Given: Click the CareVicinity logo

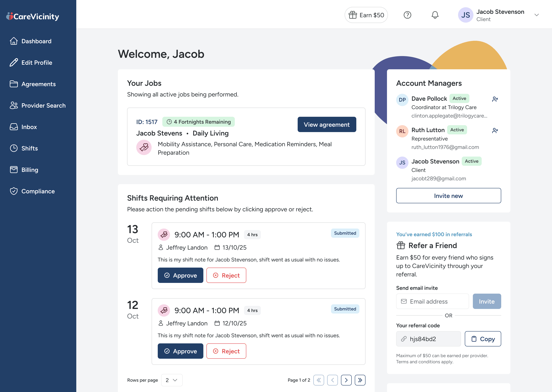Looking at the screenshot, I should coord(33,16).
